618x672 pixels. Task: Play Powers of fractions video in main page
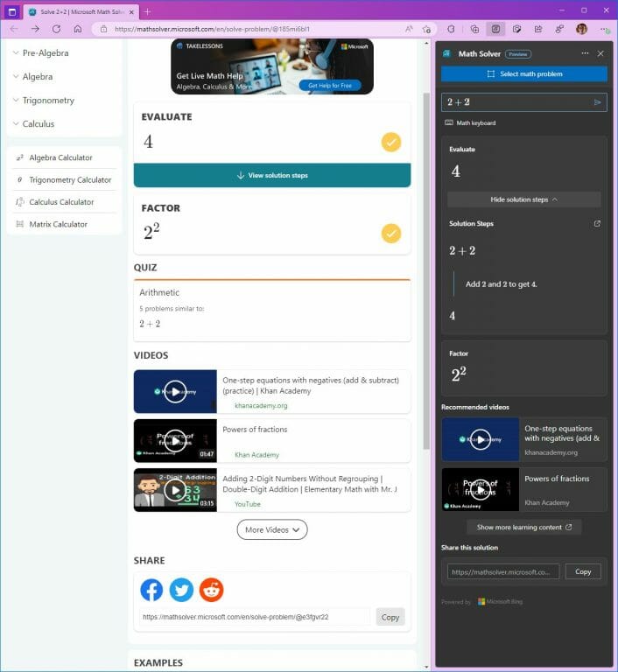[175, 441]
